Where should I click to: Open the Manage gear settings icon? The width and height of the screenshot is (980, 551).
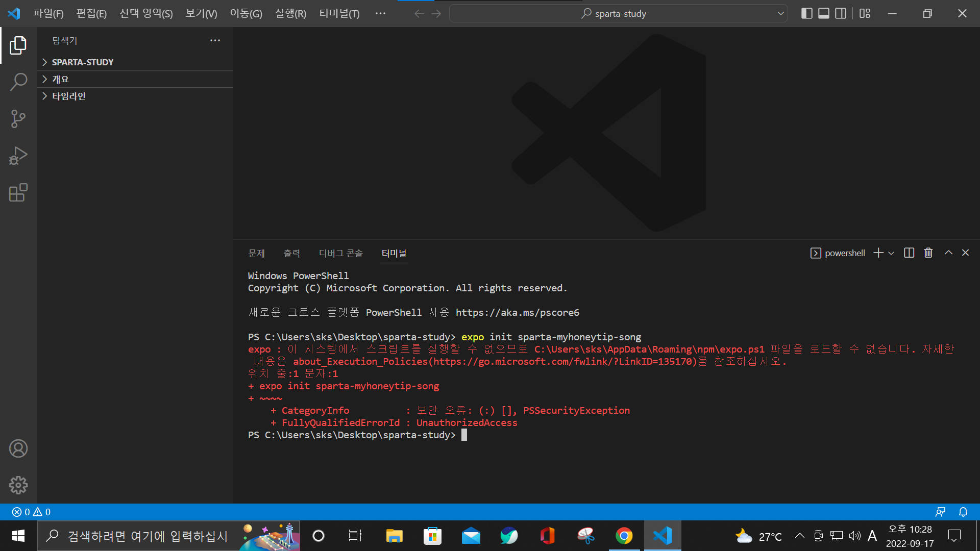(18, 485)
